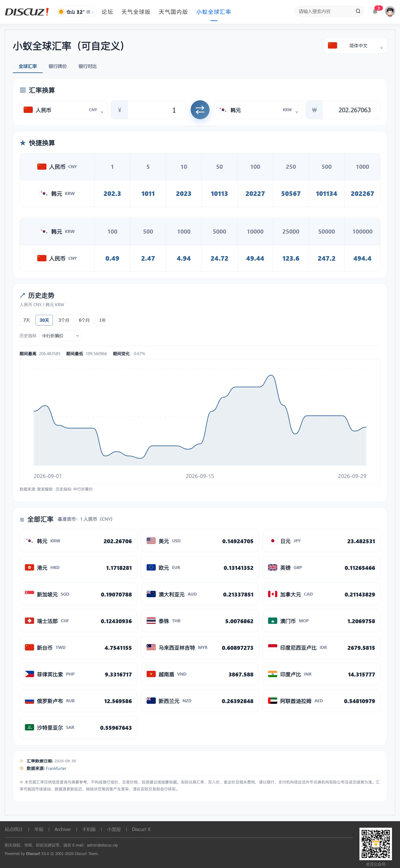Image resolution: width=400 pixels, height=868 pixels.
Task: Select the 7天 time range
Action: coord(27,320)
